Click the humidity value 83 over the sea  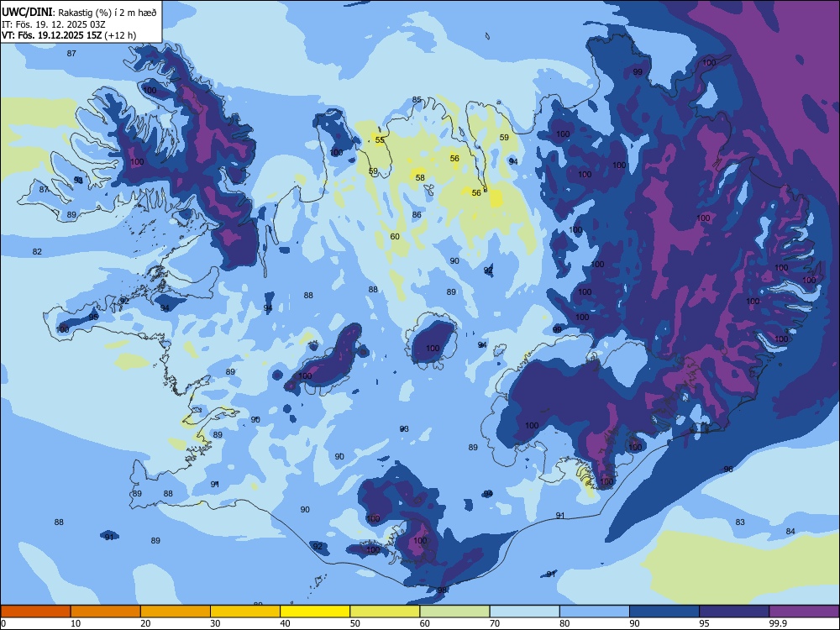click(x=740, y=522)
